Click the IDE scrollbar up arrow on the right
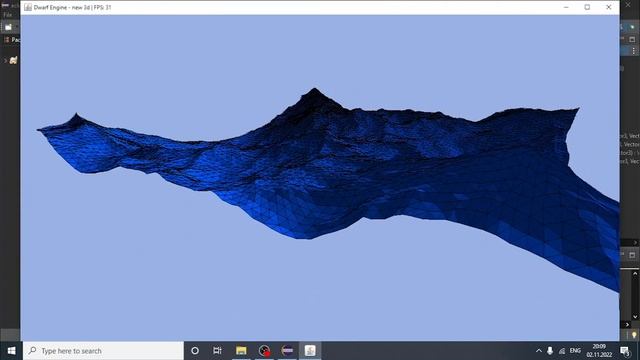 pos(635,274)
